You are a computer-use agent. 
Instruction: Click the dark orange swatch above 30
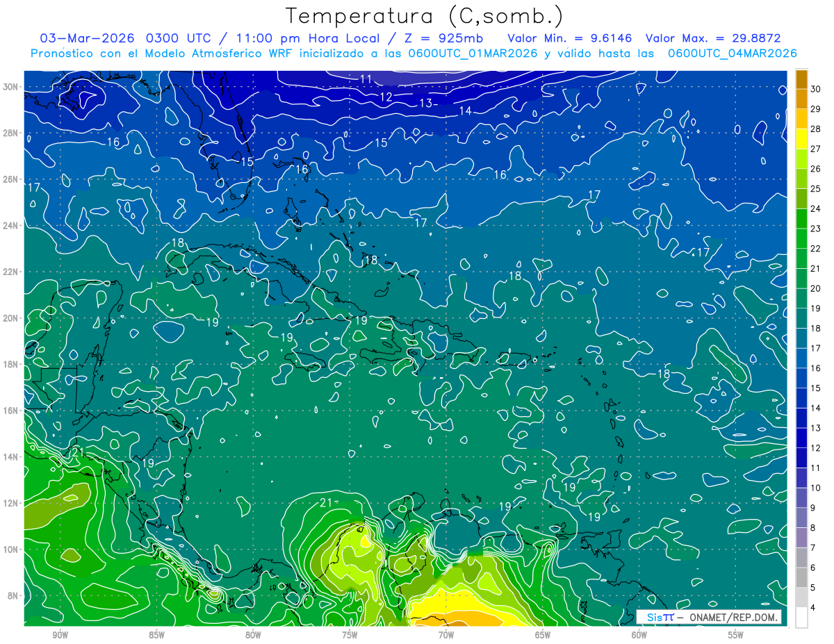(801, 79)
